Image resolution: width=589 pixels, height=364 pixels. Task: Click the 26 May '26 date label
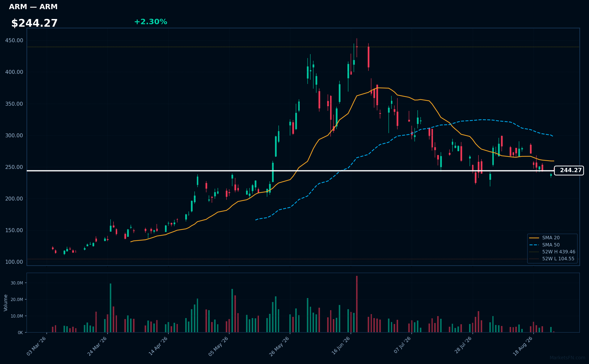tap(279, 346)
